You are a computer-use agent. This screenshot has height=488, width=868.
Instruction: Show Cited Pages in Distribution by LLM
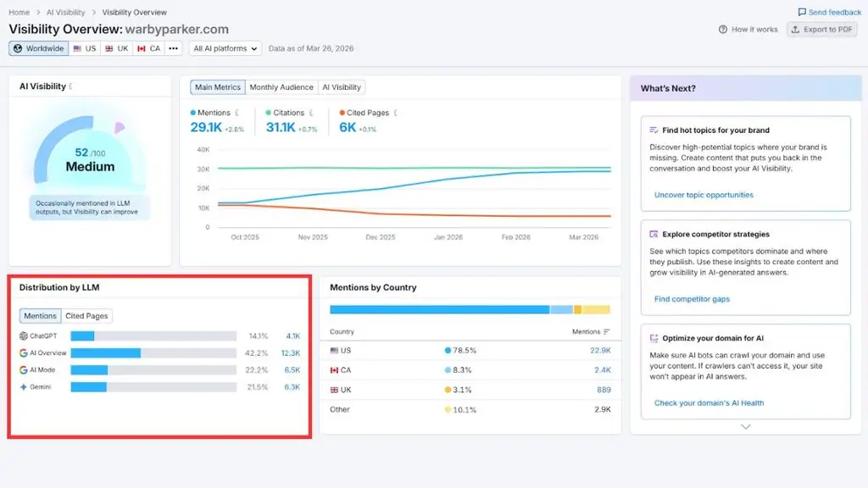click(x=86, y=316)
